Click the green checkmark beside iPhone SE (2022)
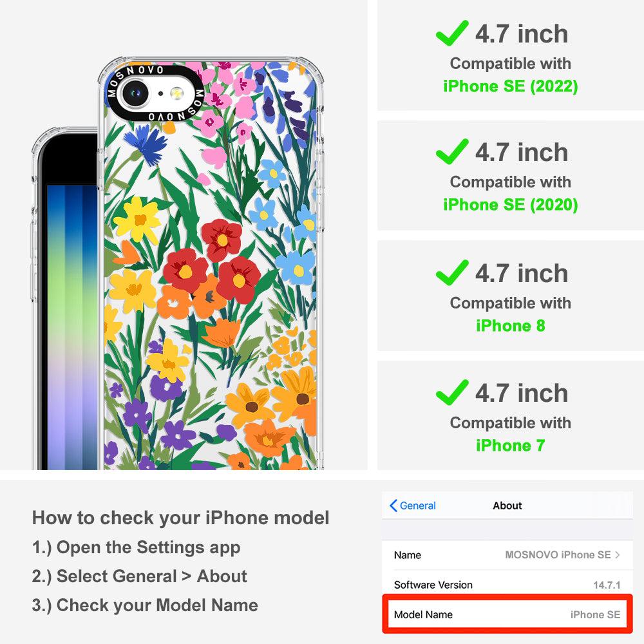 [x=452, y=33]
